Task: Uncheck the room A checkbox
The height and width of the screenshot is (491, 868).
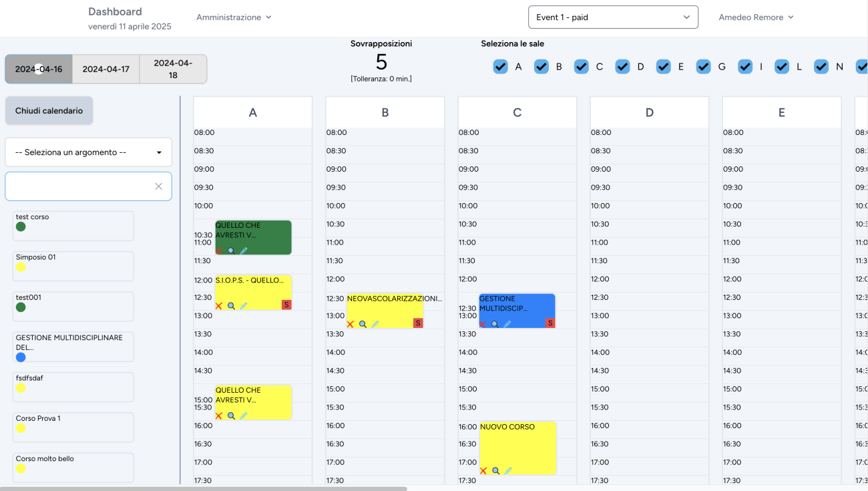Action: (500, 67)
